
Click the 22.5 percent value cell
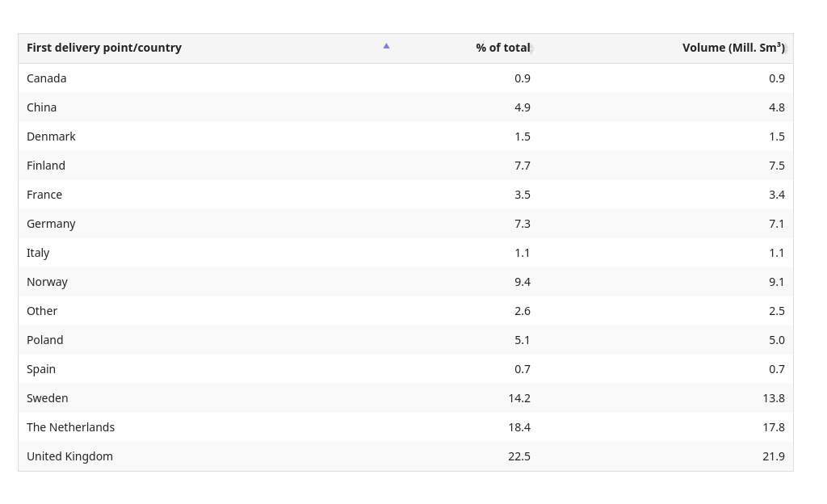point(519,456)
